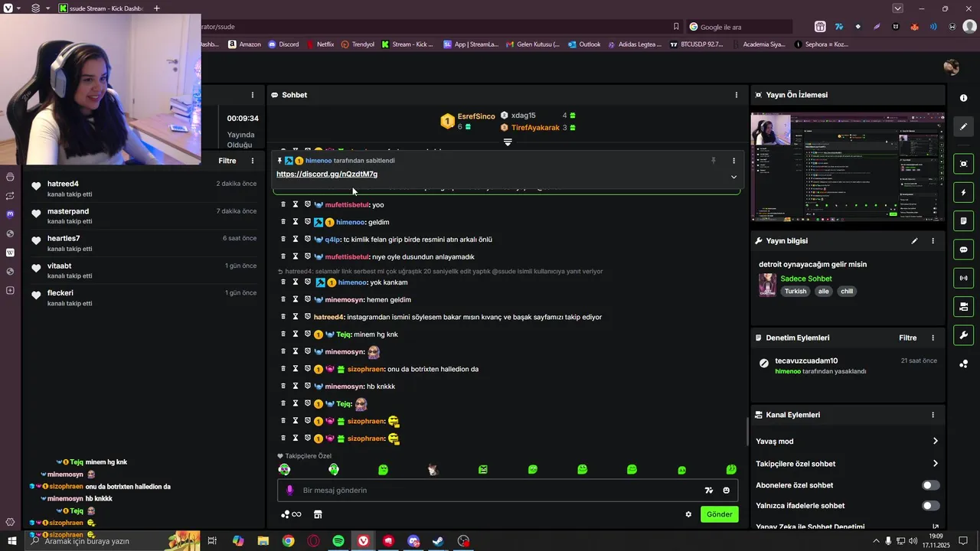Click the stream preview thumbnail

pyautogui.click(x=848, y=167)
